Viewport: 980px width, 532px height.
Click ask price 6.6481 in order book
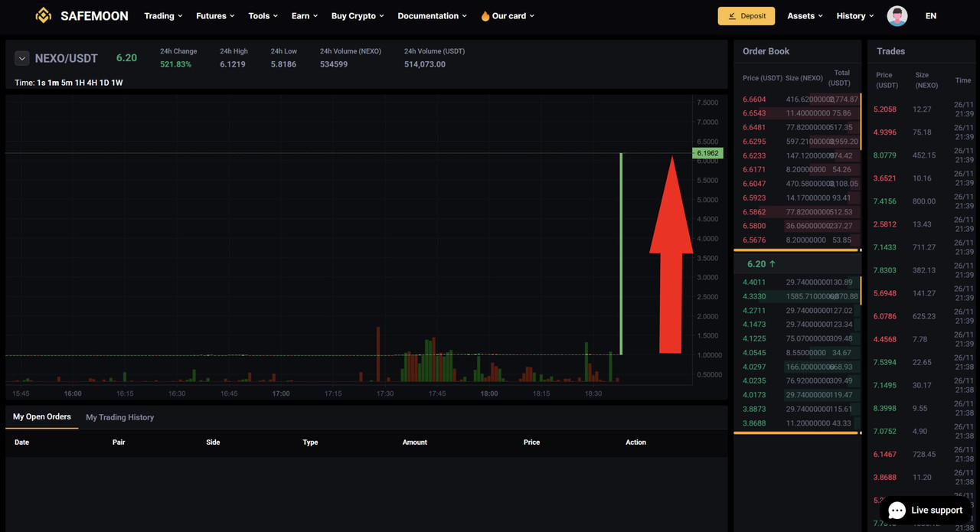pyautogui.click(x=754, y=128)
